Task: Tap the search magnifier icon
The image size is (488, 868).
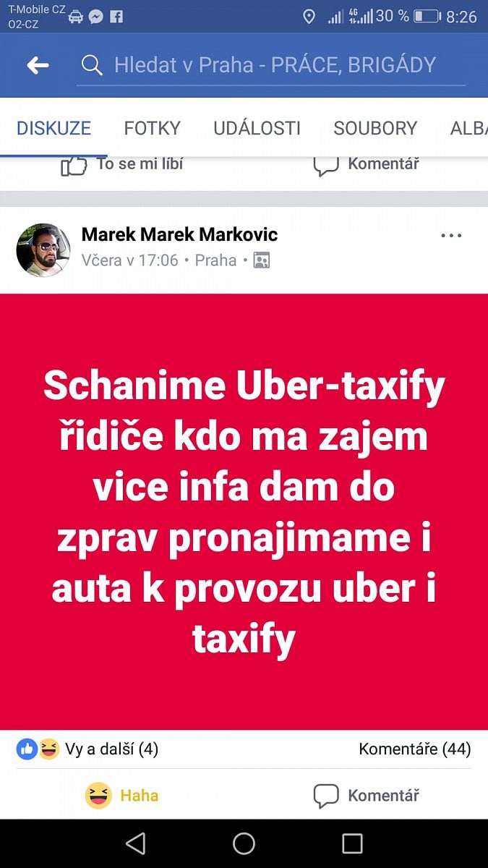Action: tap(92, 66)
